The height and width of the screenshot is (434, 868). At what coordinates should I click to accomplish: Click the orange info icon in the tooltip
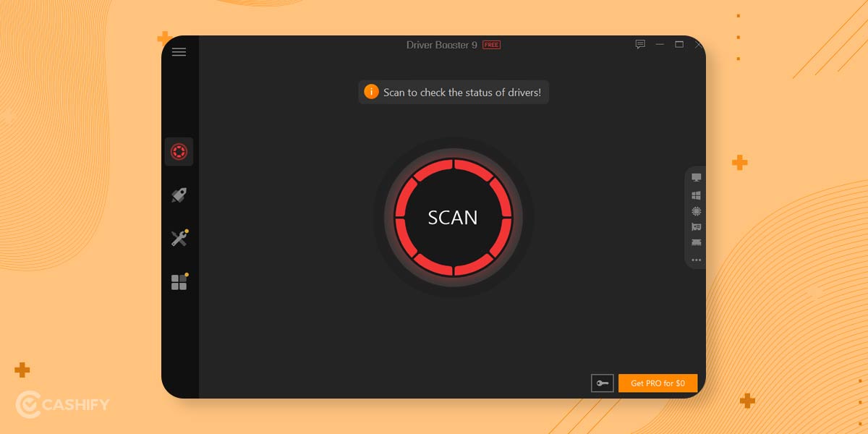371,92
